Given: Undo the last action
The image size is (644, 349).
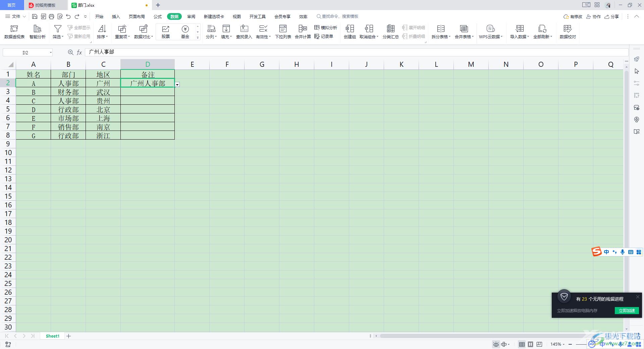Looking at the screenshot, I should point(68,16).
